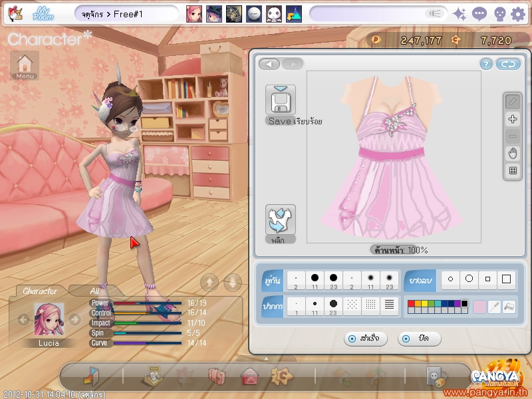Viewport: 532px width, 399px height.
Task: Go back with the editor left arrow
Action: coord(269,64)
